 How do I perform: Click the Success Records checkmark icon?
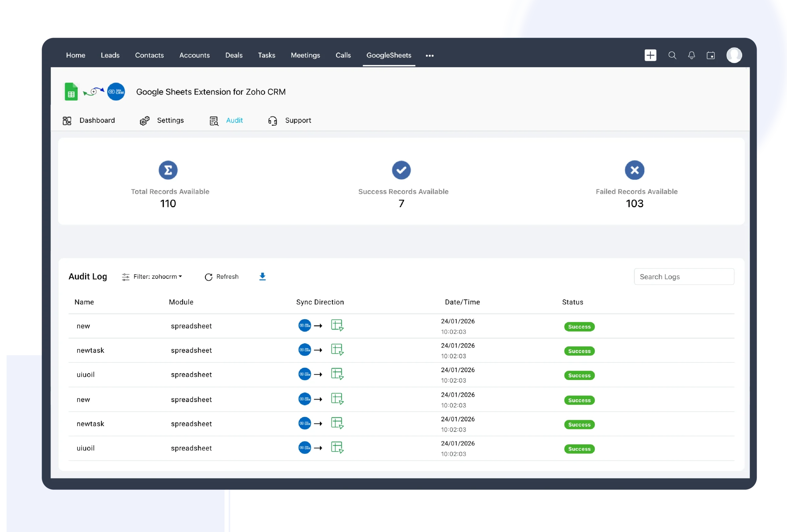tap(401, 170)
